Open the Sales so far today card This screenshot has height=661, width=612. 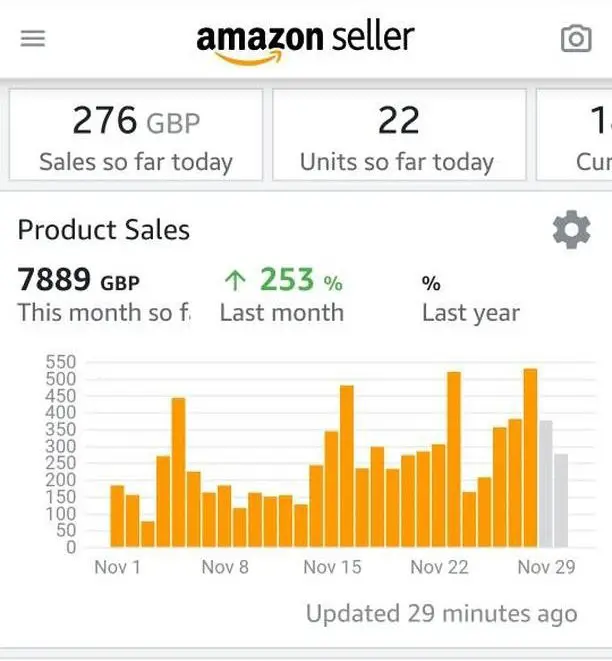pyautogui.click(x=136, y=135)
